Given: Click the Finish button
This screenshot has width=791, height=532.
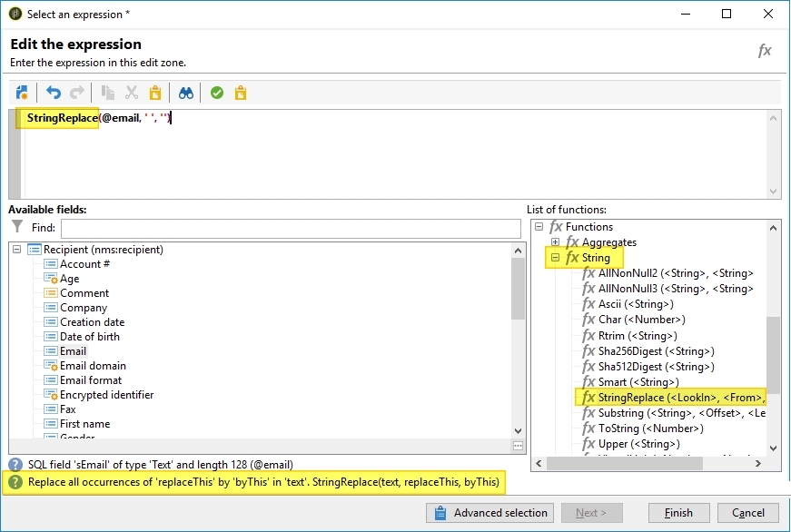Looking at the screenshot, I should coord(678,513).
